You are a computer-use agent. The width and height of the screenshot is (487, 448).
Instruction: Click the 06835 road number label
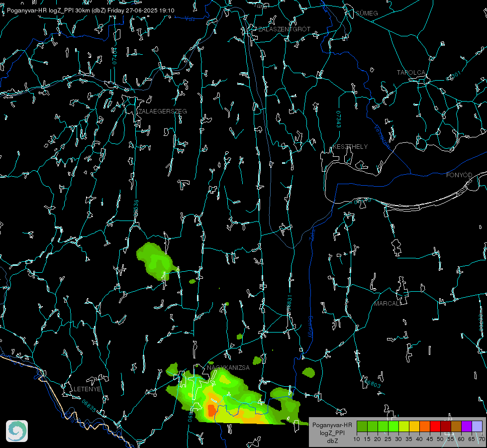(x=89, y=406)
